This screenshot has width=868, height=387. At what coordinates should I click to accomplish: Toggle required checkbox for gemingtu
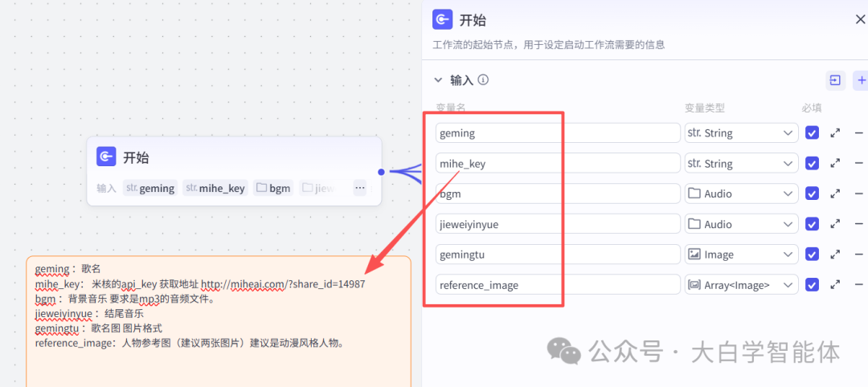pos(812,255)
